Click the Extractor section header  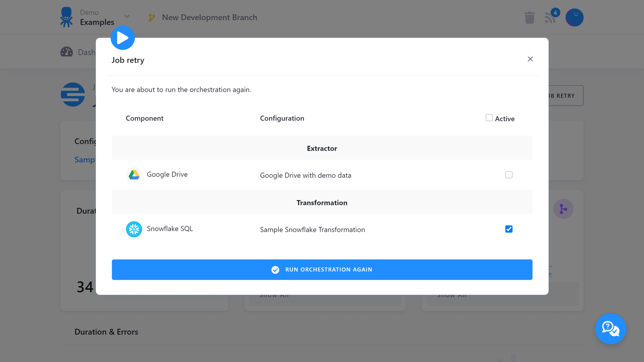tap(322, 148)
